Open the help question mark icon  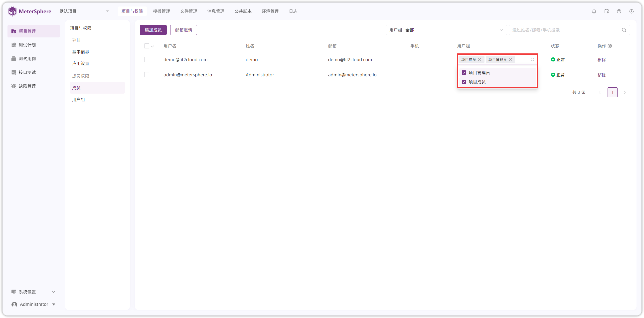pyautogui.click(x=619, y=11)
